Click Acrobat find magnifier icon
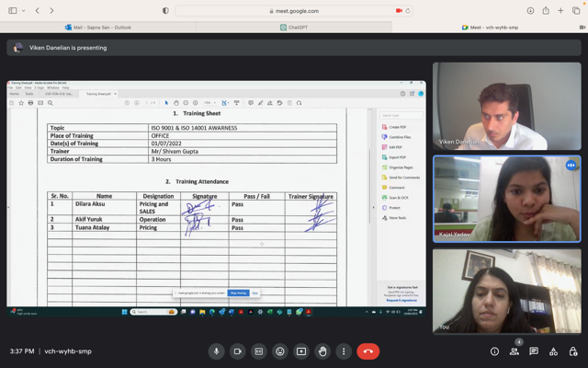This screenshot has height=368, width=588. click(x=51, y=103)
